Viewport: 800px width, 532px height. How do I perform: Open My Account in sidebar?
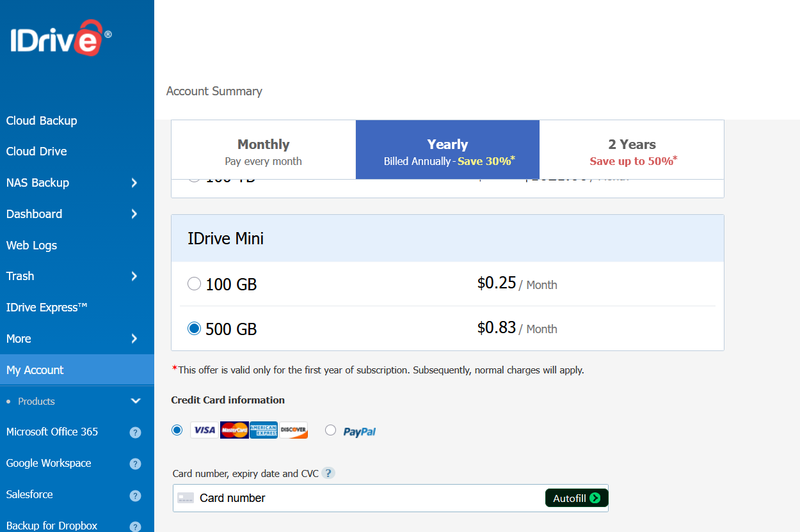click(77, 370)
